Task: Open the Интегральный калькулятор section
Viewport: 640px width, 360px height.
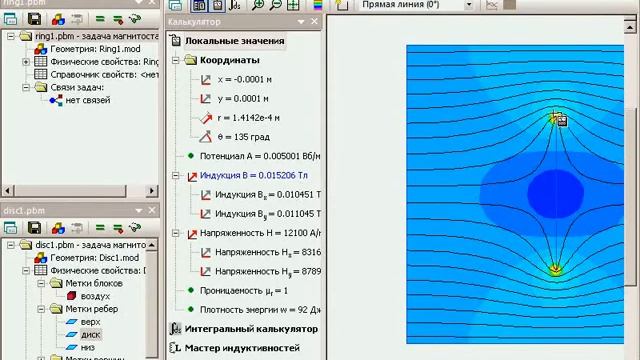Action: [251, 329]
